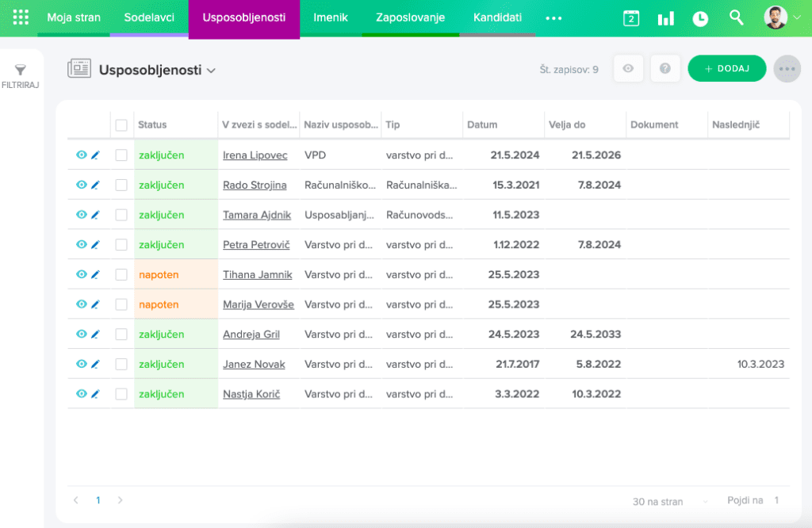
Task: Select the checkbox for Rado Strojina row
Action: pos(121,185)
